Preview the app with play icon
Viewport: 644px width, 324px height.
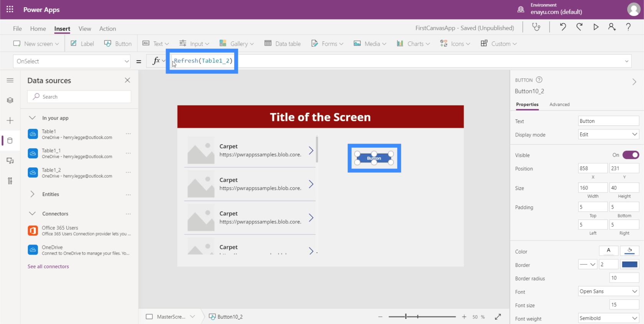596,27
